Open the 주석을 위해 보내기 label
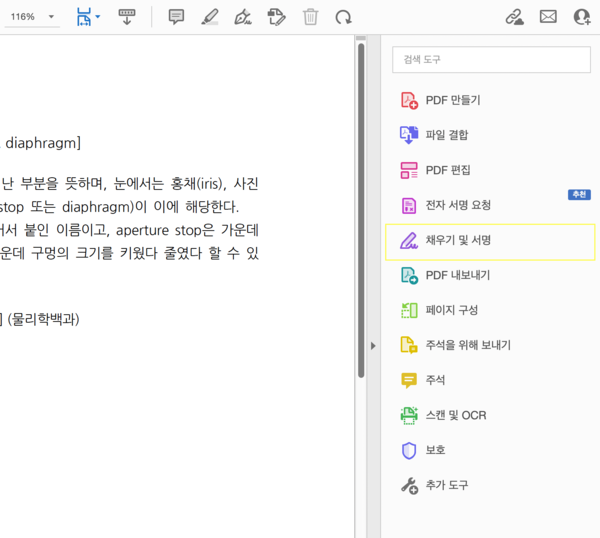 click(x=468, y=345)
